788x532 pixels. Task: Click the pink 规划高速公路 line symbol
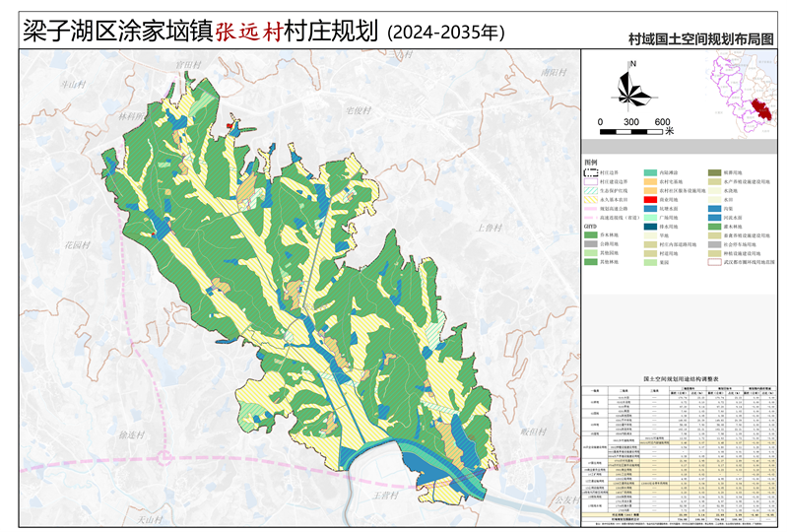click(x=591, y=209)
